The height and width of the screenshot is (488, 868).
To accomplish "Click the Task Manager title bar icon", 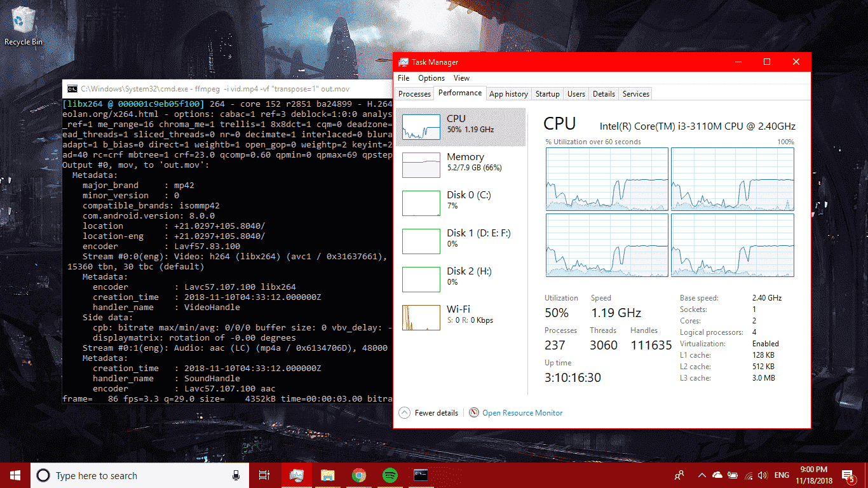I will point(403,62).
